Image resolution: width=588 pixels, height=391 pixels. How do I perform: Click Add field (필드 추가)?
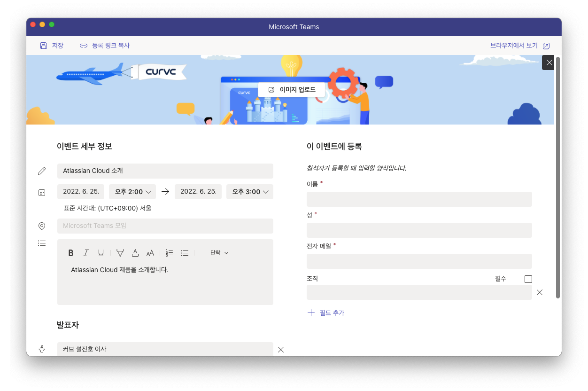click(325, 313)
